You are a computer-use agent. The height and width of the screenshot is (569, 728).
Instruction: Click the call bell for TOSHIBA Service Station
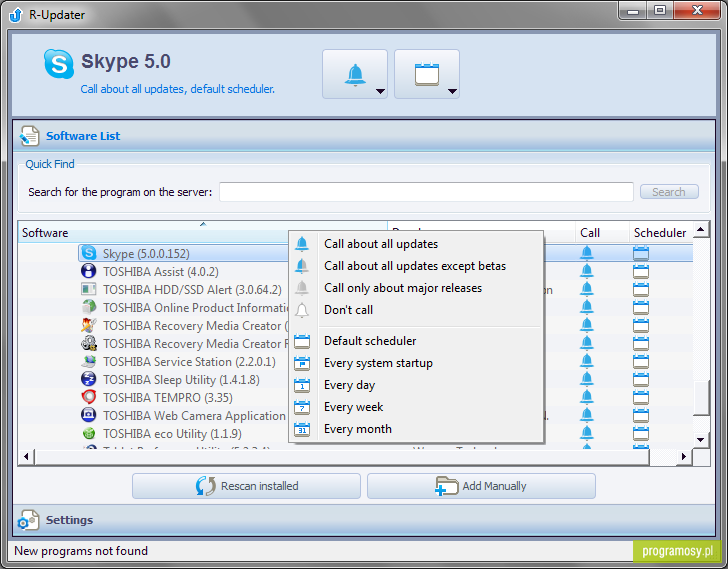(586, 361)
